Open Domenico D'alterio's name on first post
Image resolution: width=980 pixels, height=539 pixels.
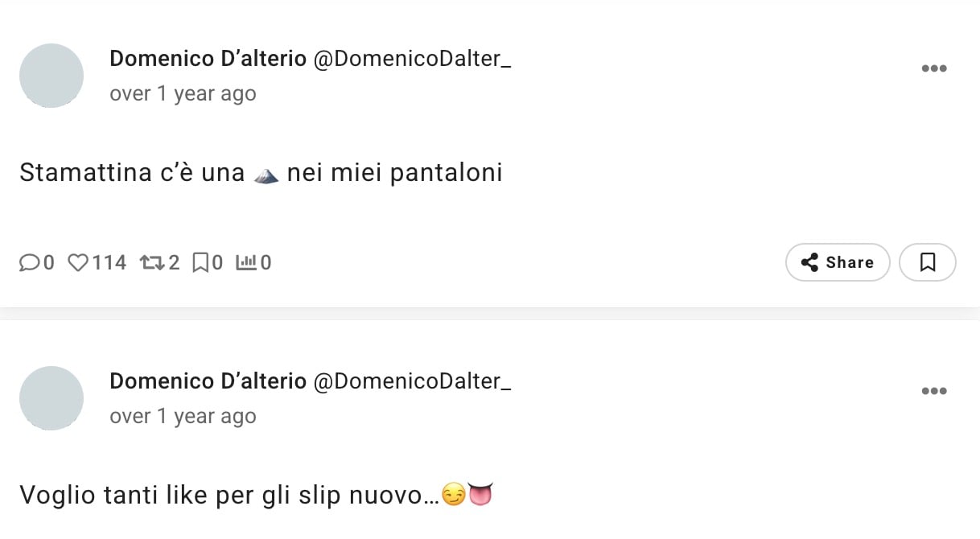click(x=208, y=59)
